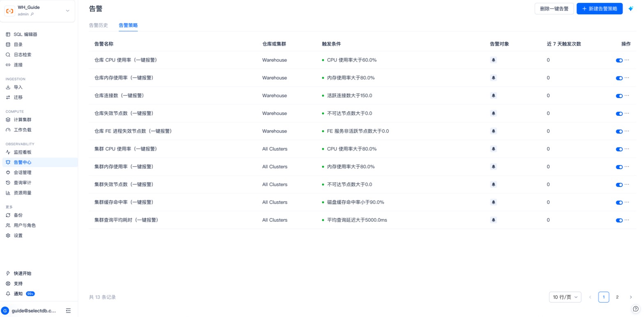
Task: Go to next page using right chevron
Action: coord(631,297)
